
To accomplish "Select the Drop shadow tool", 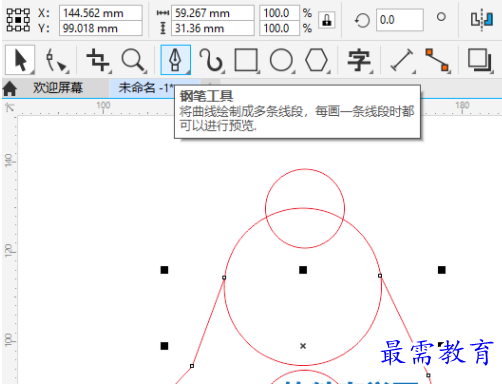I will [479, 60].
